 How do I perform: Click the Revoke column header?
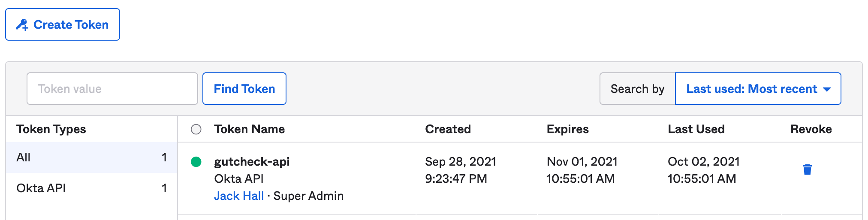pyautogui.click(x=811, y=129)
